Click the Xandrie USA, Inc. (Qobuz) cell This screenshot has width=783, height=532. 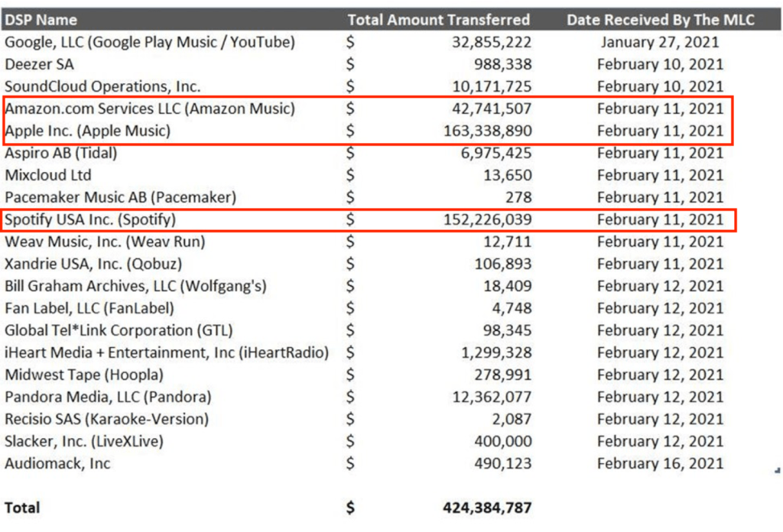pyautogui.click(x=93, y=264)
